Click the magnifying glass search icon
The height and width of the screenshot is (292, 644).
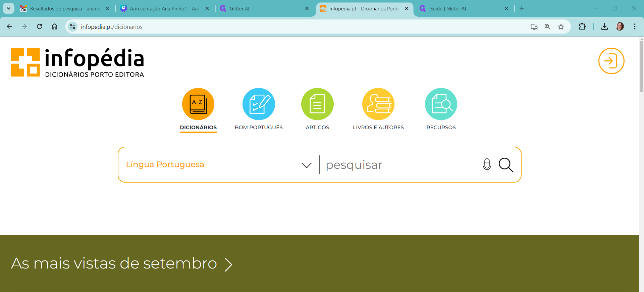point(506,165)
